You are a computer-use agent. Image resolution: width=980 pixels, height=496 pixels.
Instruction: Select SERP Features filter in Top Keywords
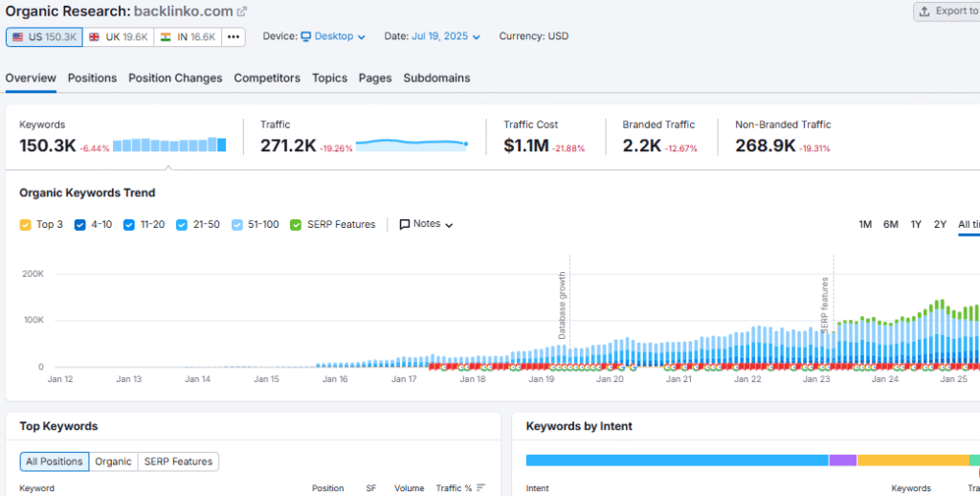(x=178, y=462)
